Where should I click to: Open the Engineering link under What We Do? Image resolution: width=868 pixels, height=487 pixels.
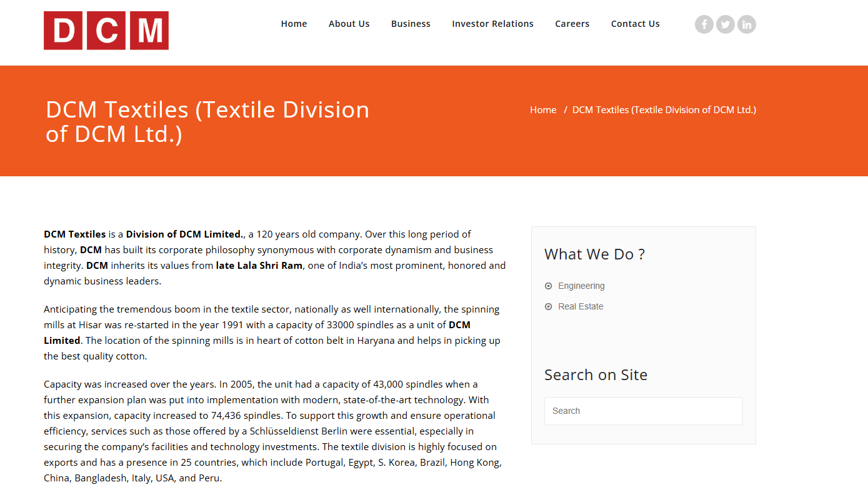[581, 286]
